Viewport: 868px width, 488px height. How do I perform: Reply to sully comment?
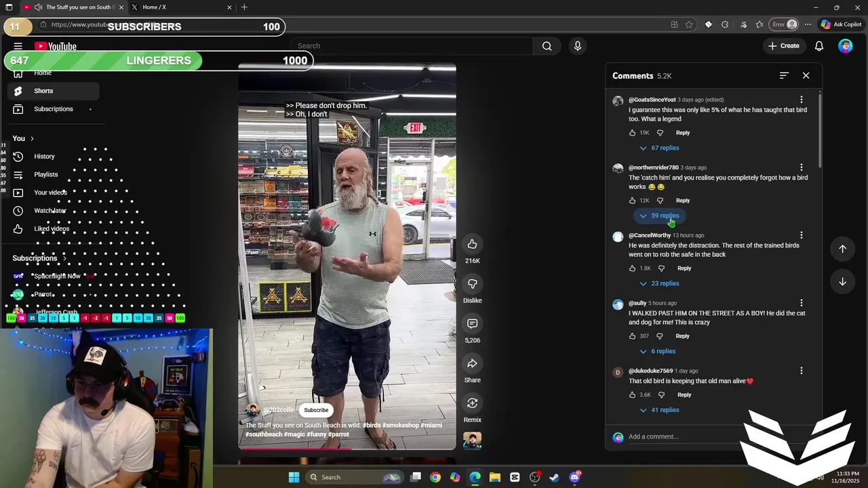tap(683, 336)
